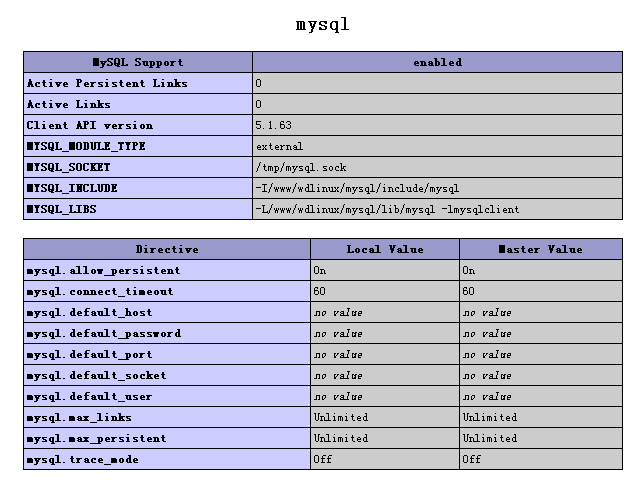The height and width of the screenshot is (488, 638).
Task: Click the Master Value column header
Action: coord(540,249)
